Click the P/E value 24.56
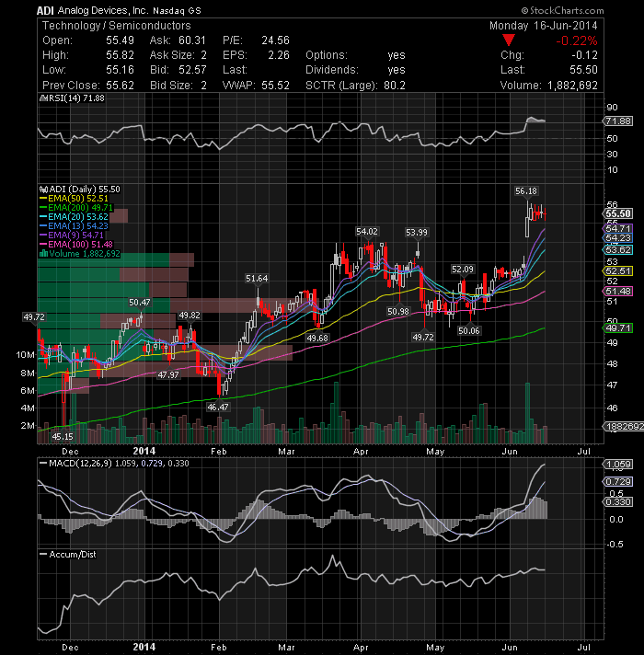Image resolution: width=644 pixels, height=655 pixels. coord(276,40)
